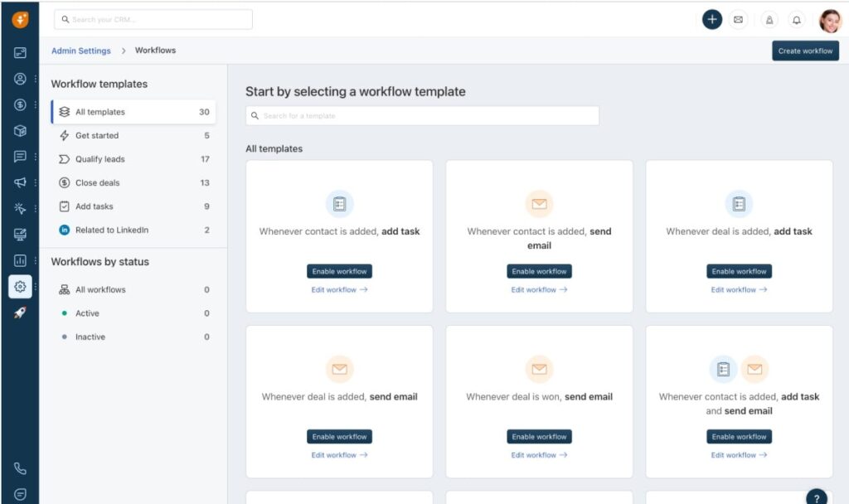Viewport: 849px width, 504px height.
Task: Go to Admin Settings breadcrumb link
Action: pos(81,51)
